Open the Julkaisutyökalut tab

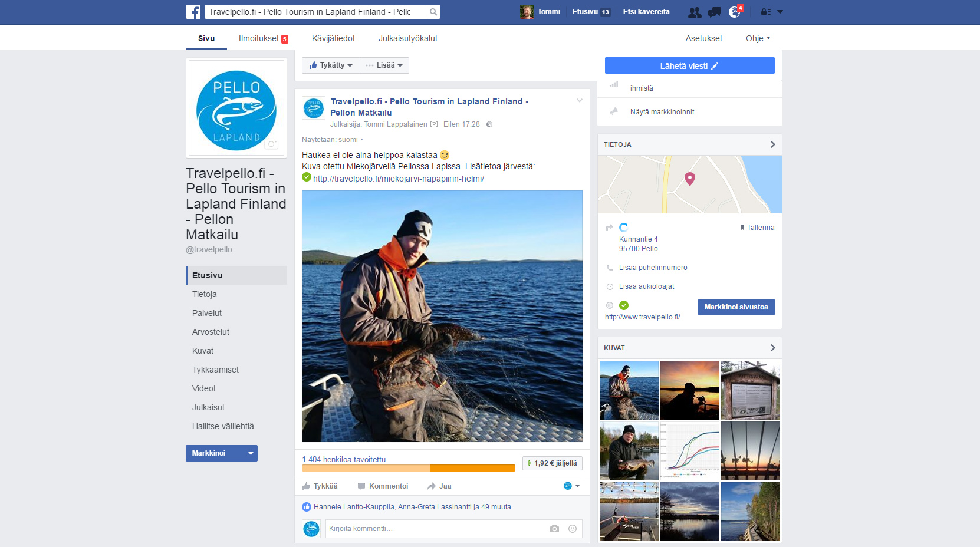[x=408, y=38]
